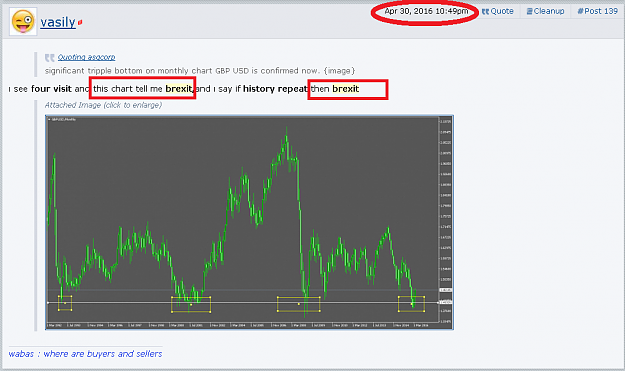
Task: Click the vasily avatar emoji picture
Action: (23, 22)
